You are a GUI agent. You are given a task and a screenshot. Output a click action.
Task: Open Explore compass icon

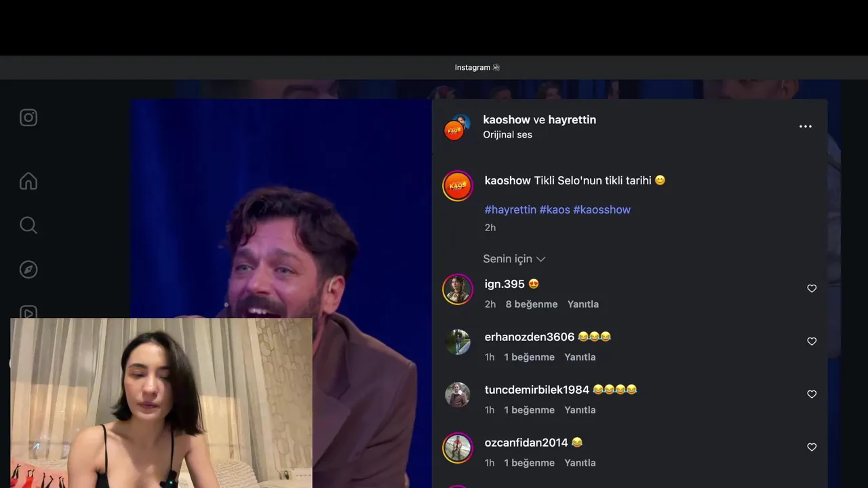pos(28,269)
